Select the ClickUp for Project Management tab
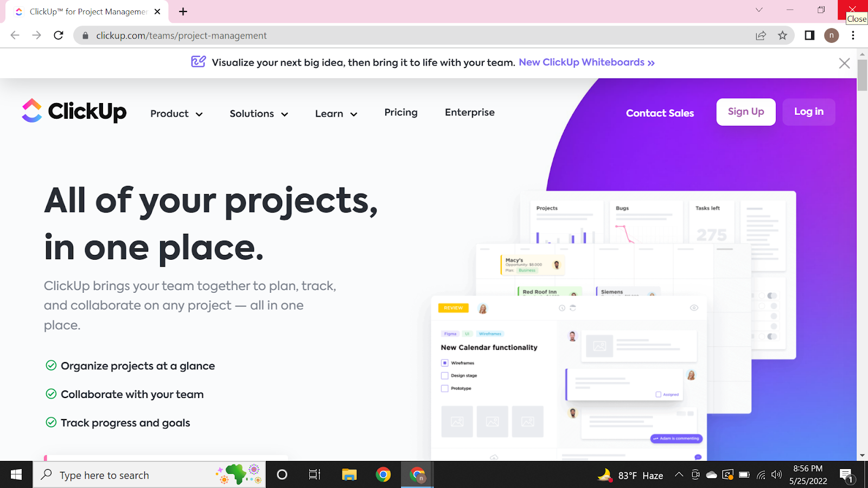This screenshot has height=488, width=868. [87, 12]
